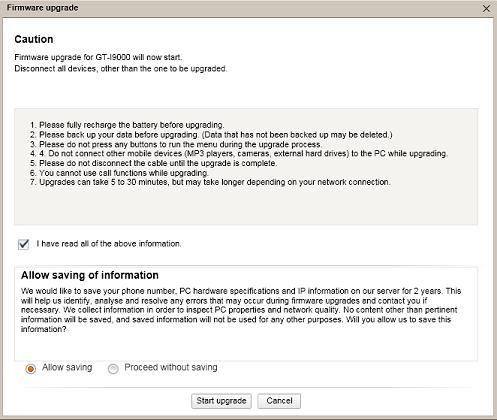Image resolution: width=497 pixels, height=420 pixels.
Task: Click 'Firmware upgrade for GT-I9000 will now start'
Action: pyautogui.click(x=98, y=57)
